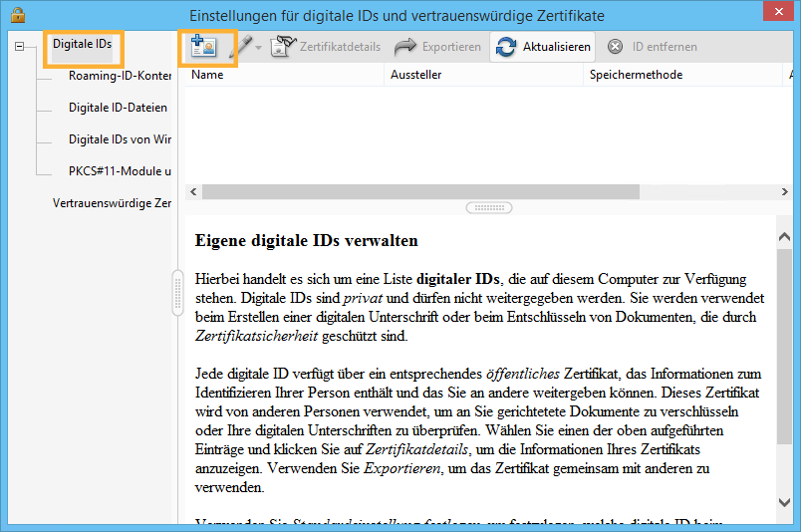801x532 pixels.
Task: Select Vertrauenswürdige Zertifikate in the tree
Action: 112,203
